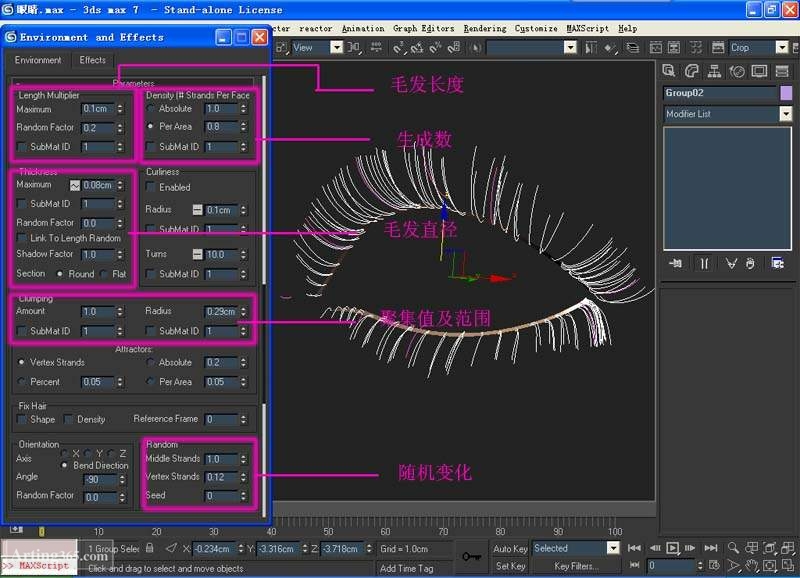Screen dimensions: 800x578
Task: Click the Auto Key button
Action: 510,548
